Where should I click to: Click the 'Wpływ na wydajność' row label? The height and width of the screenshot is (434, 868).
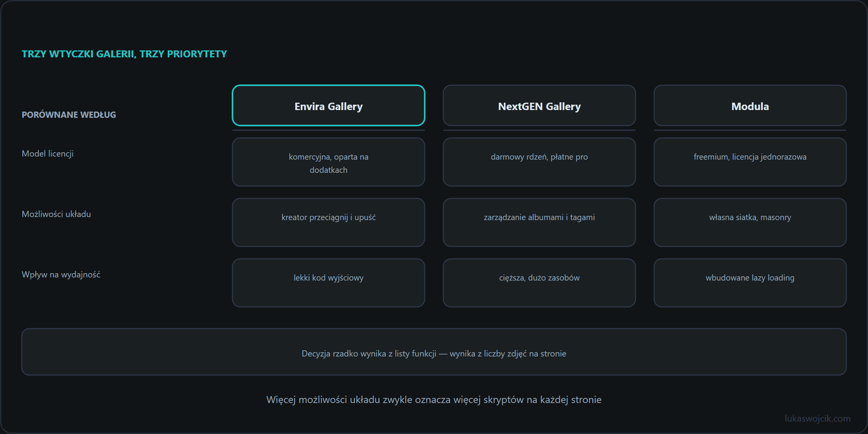[x=61, y=275]
